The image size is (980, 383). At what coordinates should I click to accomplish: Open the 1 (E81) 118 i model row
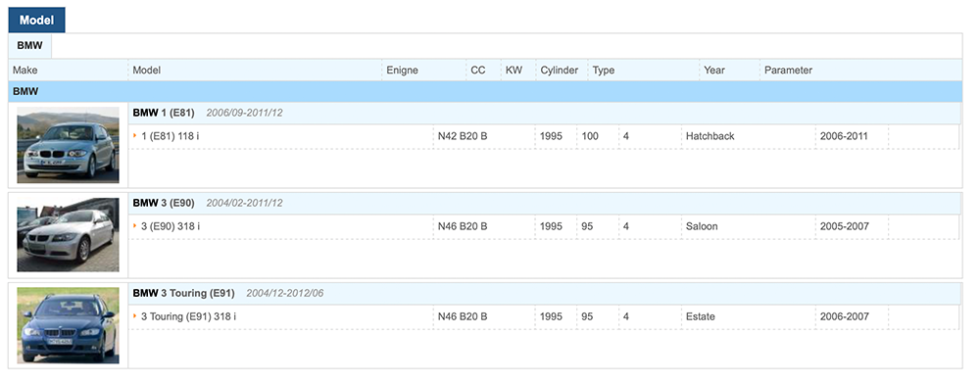544,136
